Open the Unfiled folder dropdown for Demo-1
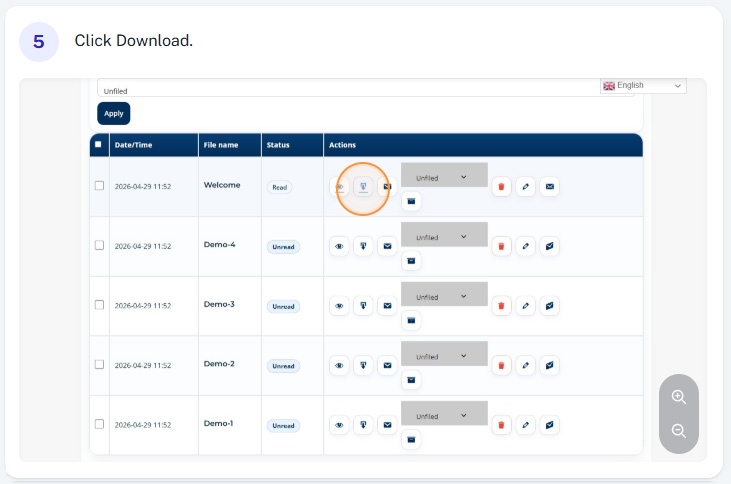 pos(444,414)
